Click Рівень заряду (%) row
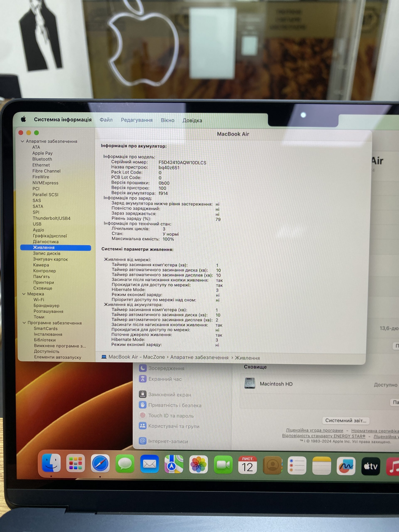 click(166, 219)
